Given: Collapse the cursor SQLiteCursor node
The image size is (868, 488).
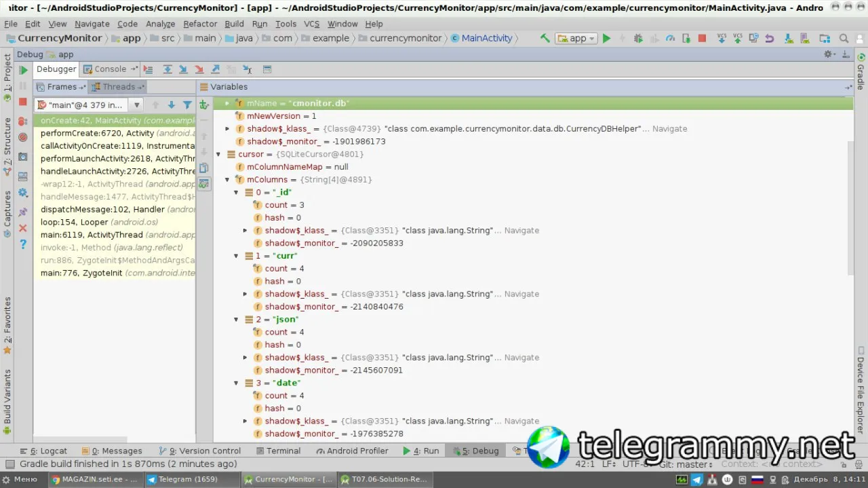Looking at the screenshot, I should click(218, 154).
